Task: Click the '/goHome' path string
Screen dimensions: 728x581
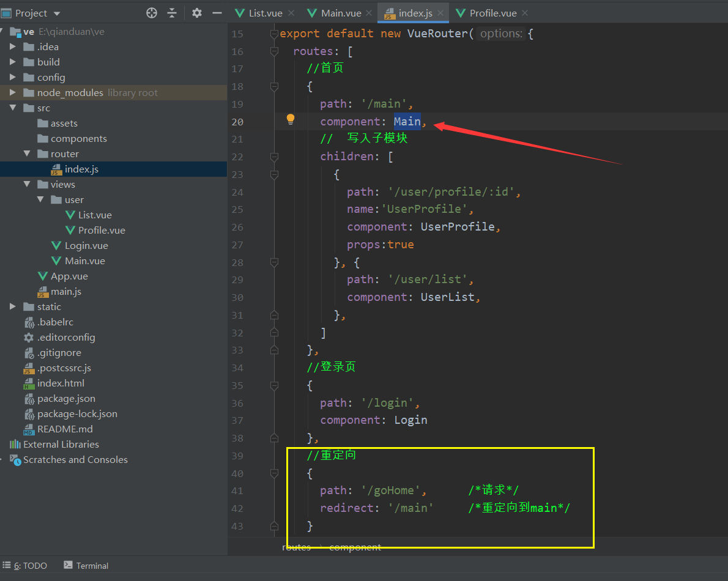Action: [x=390, y=490]
